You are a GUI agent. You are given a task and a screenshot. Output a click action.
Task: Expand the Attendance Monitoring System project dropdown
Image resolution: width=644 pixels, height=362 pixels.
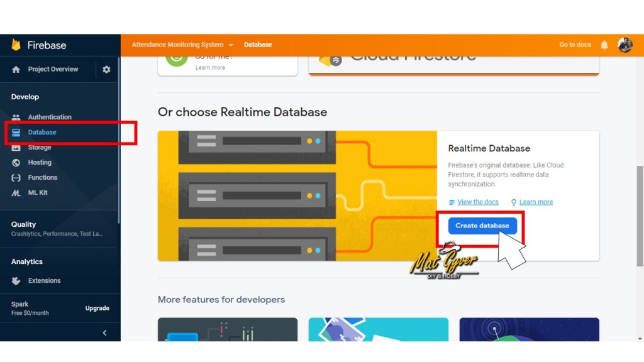click(x=231, y=45)
